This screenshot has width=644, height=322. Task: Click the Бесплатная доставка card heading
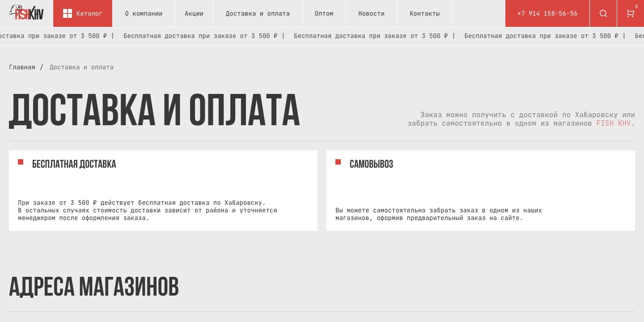[74, 164]
